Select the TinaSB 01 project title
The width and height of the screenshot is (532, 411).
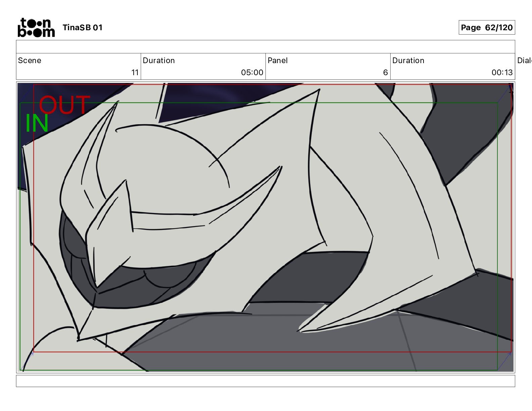[x=82, y=28]
